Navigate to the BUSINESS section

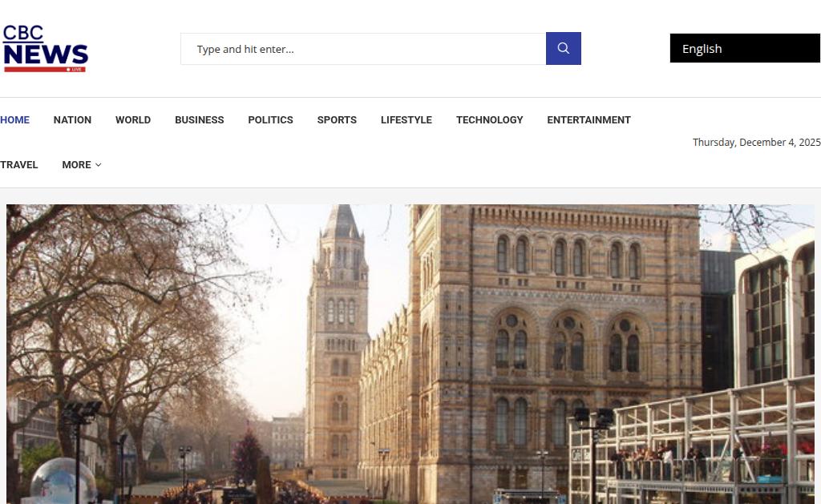pyautogui.click(x=200, y=120)
